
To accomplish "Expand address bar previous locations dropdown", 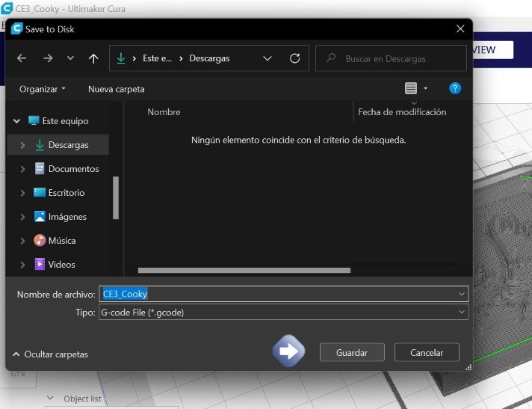I will pos(267,58).
